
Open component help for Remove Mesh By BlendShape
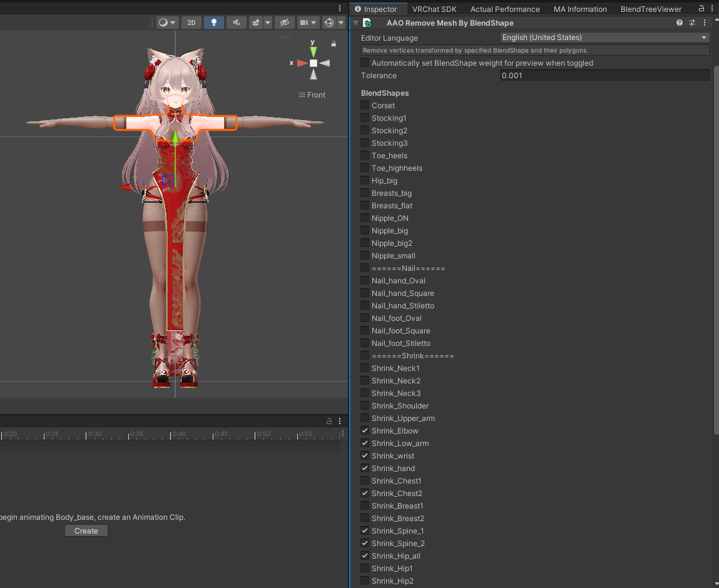pyautogui.click(x=679, y=23)
